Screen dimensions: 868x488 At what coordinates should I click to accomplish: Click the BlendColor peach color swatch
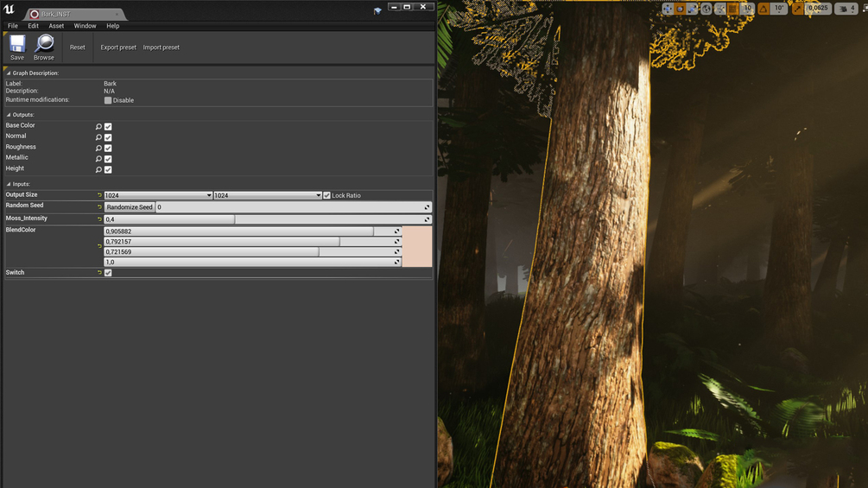417,246
